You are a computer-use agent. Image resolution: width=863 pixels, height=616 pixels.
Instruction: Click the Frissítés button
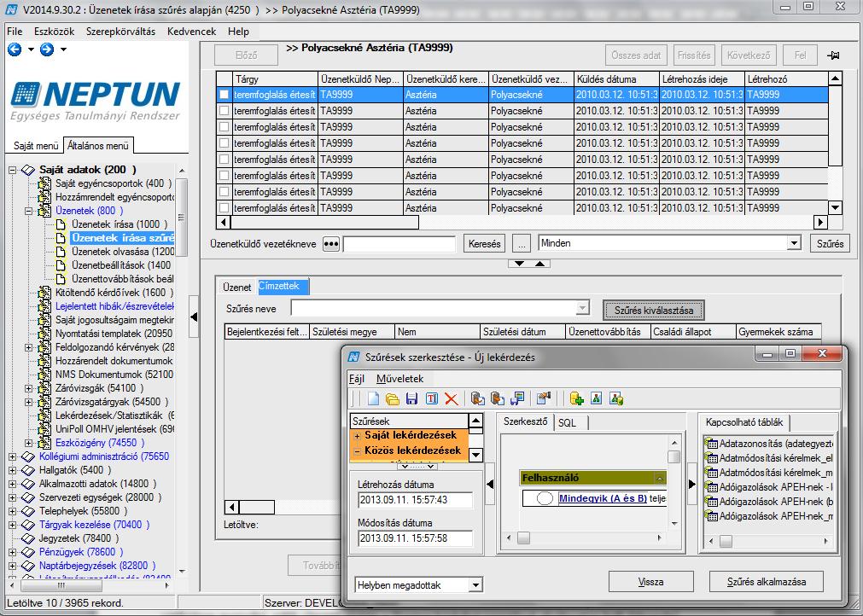coord(694,55)
